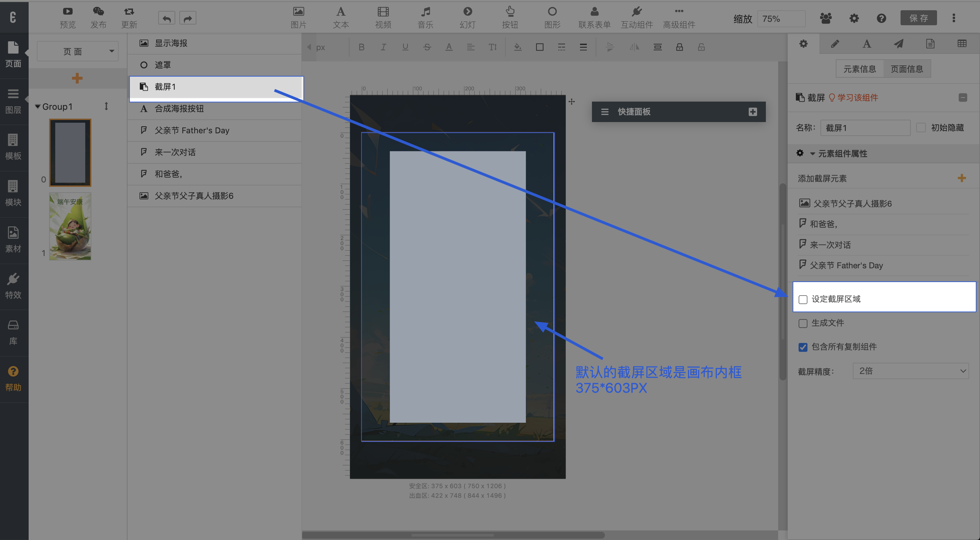Select the 端午安康 page thumbnail
Screen dimensions: 980x540
(x=70, y=227)
